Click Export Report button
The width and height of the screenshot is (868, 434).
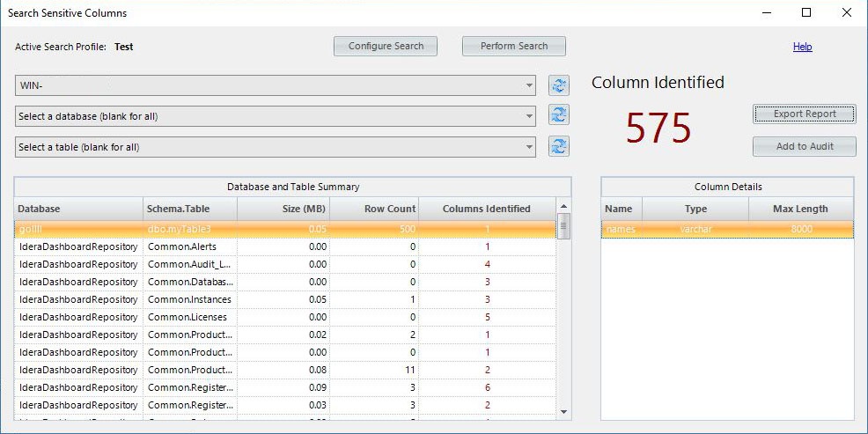[804, 114]
